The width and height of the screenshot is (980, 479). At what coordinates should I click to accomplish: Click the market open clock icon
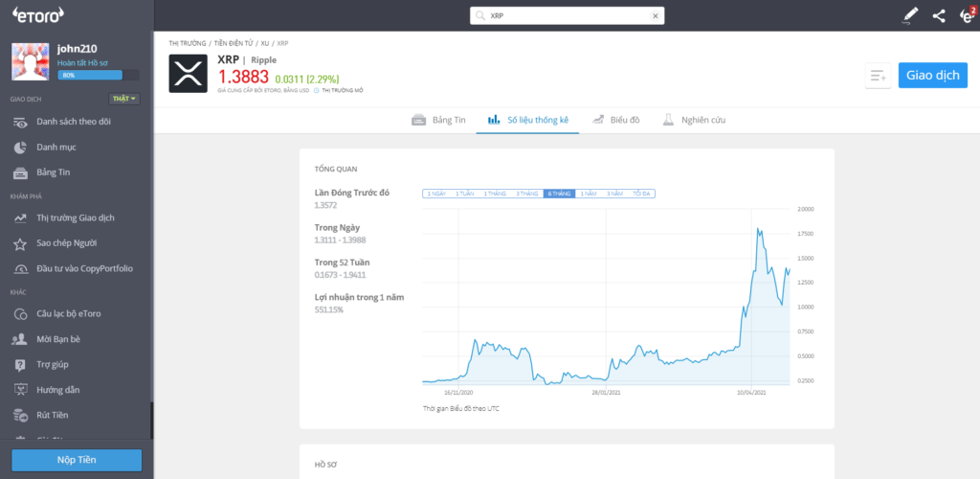[316, 91]
